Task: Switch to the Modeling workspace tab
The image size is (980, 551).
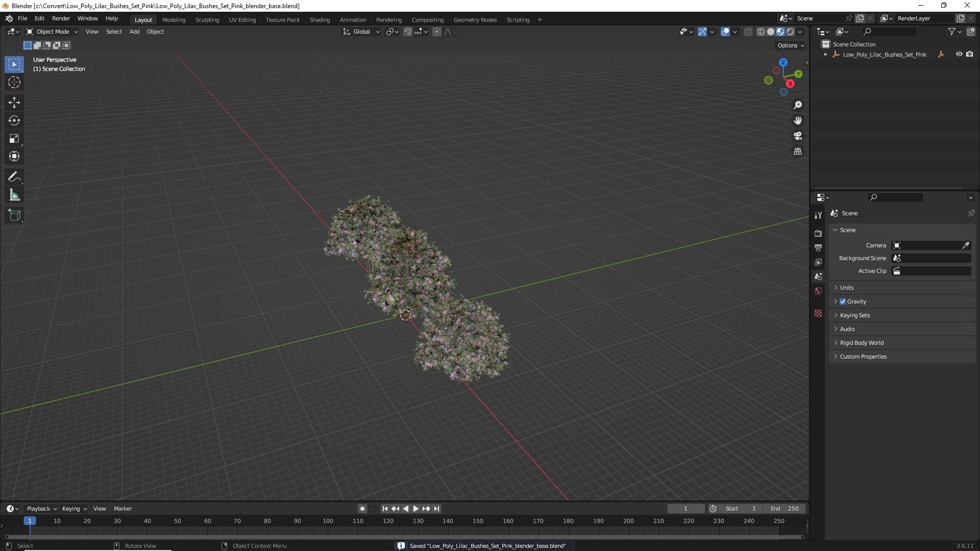Action: (174, 20)
